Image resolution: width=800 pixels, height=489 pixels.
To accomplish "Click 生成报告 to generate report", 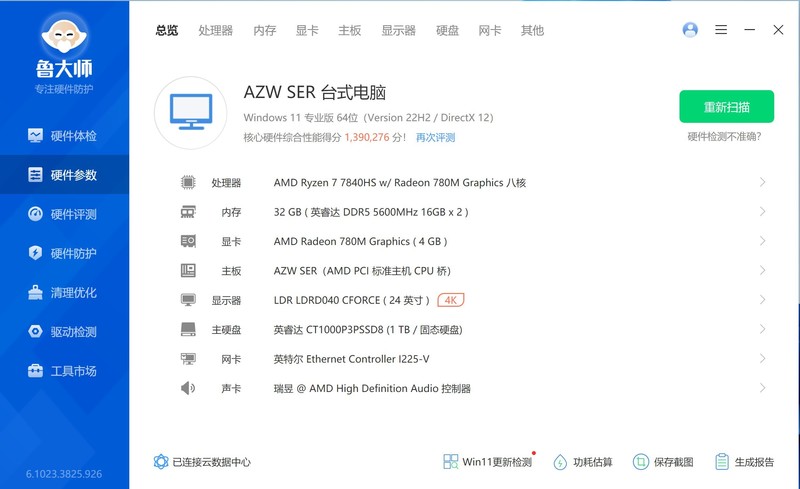I will coord(744,462).
